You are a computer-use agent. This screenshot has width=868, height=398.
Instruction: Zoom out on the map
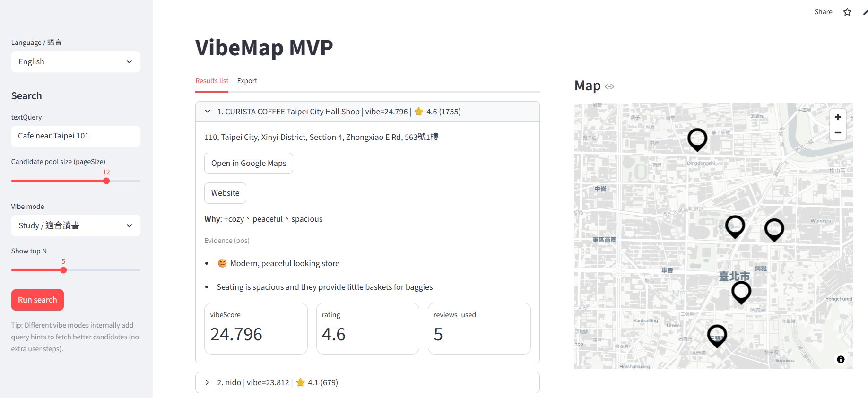pos(837,133)
